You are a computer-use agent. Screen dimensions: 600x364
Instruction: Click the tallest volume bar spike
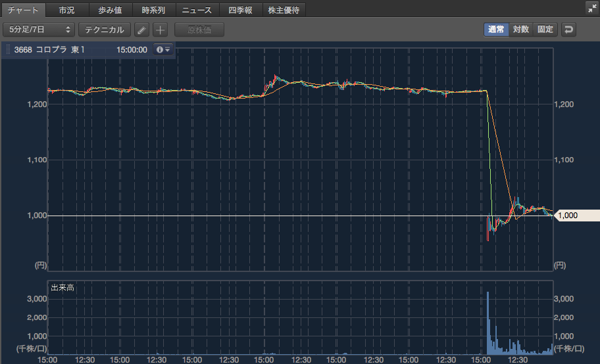point(488,323)
